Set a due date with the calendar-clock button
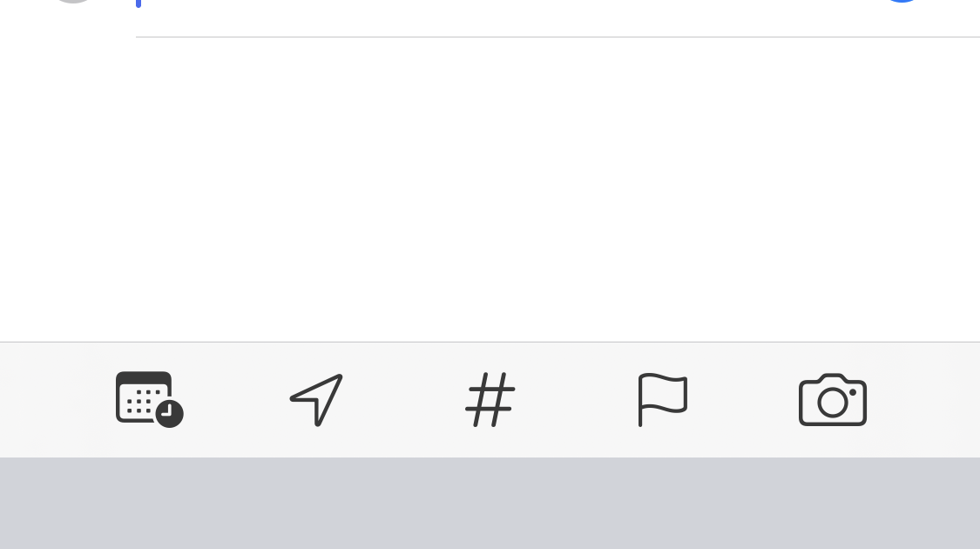 pyautogui.click(x=149, y=400)
